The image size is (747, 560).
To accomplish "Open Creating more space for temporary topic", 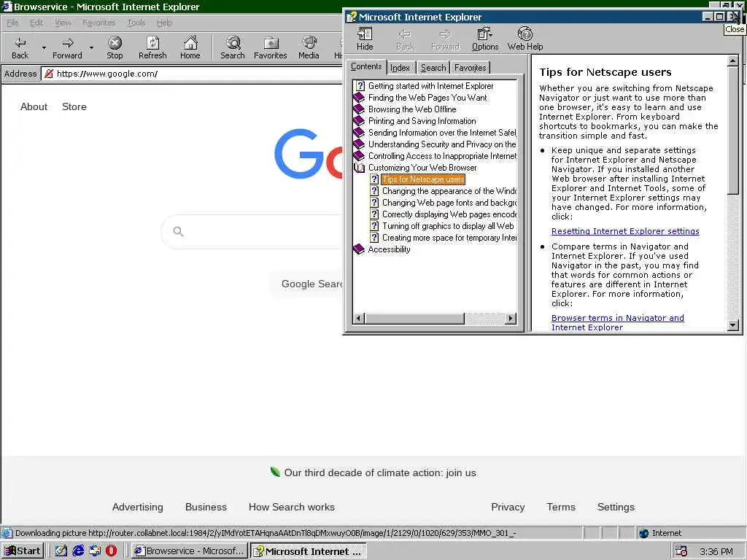I will [x=449, y=238].
